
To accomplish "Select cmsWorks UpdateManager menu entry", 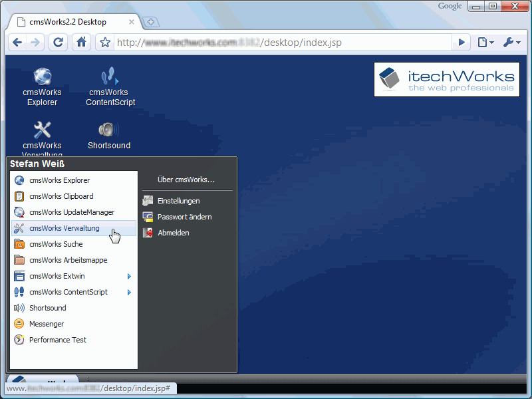I will tap(74, 212).
